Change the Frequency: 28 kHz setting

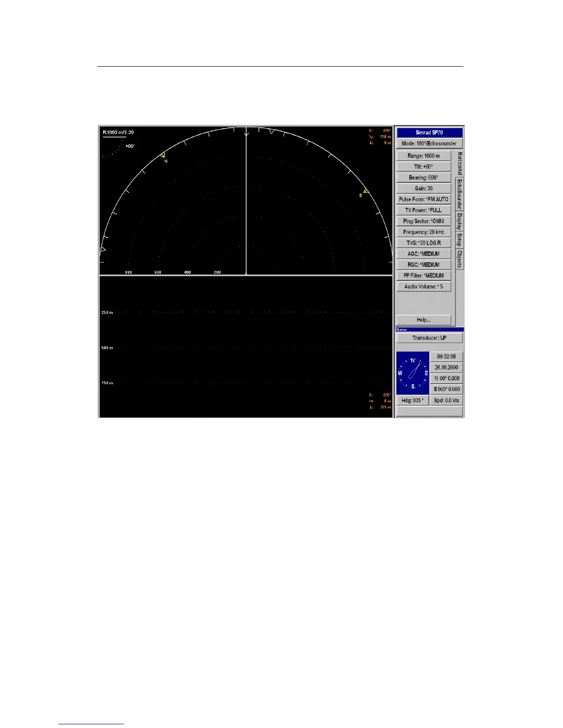point(424,232)
